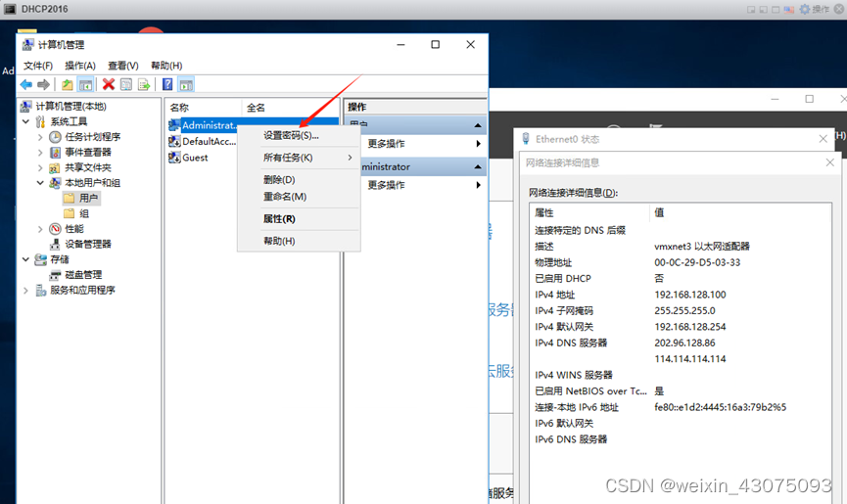
Task: Open 所有任务(K) submenu in context menu
Action: (299, 158)
